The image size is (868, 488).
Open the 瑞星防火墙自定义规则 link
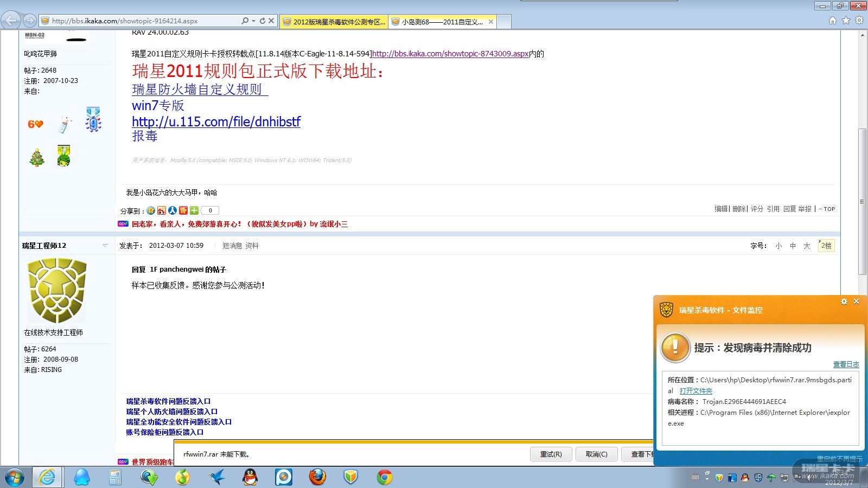[200, 89]
